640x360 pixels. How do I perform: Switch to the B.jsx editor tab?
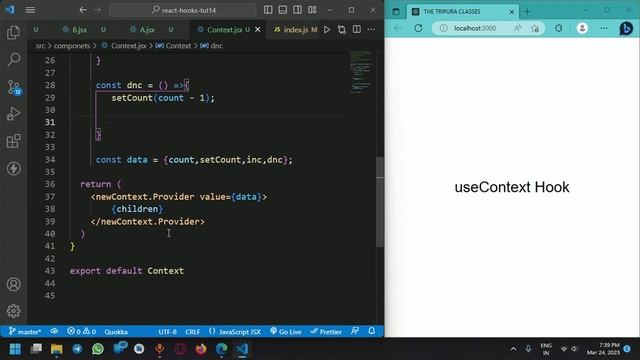click(79, 29)
